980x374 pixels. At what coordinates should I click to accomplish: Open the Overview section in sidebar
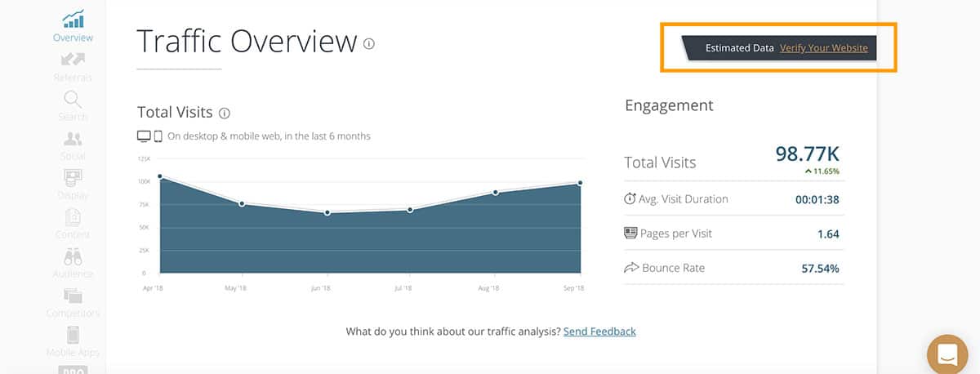[73, 26]
